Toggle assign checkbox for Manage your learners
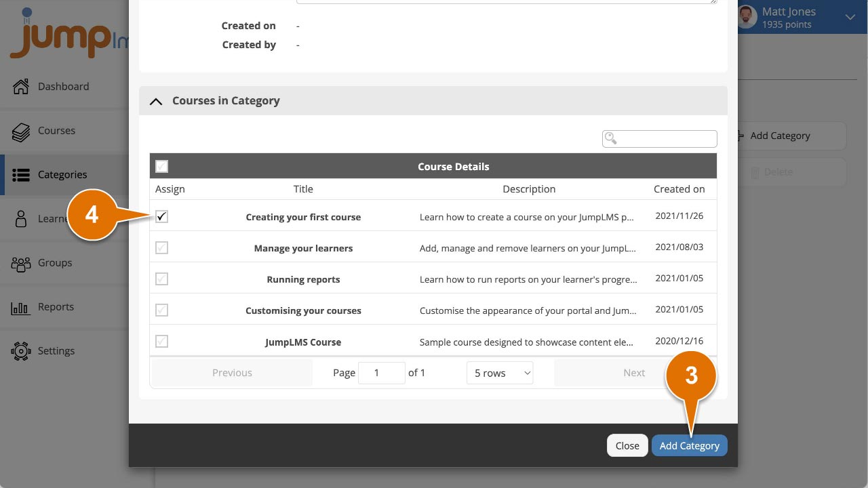 point(161,248)
